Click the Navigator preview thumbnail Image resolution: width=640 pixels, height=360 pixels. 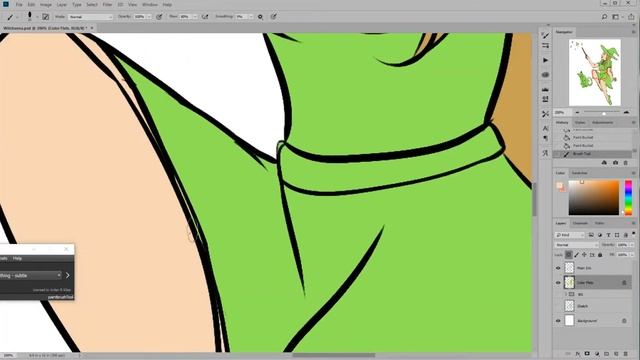pos(595,72)
